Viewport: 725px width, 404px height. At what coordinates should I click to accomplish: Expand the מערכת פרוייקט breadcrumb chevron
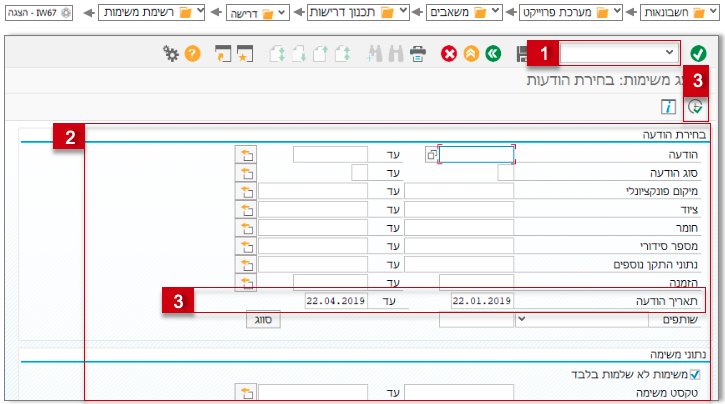point(617,11)
